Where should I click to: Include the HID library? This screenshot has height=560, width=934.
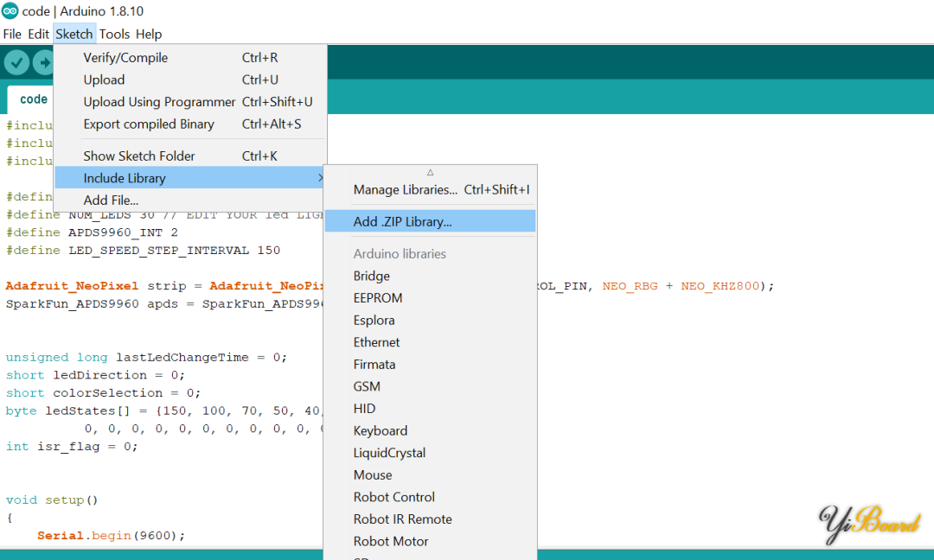[x=430, y=408]
